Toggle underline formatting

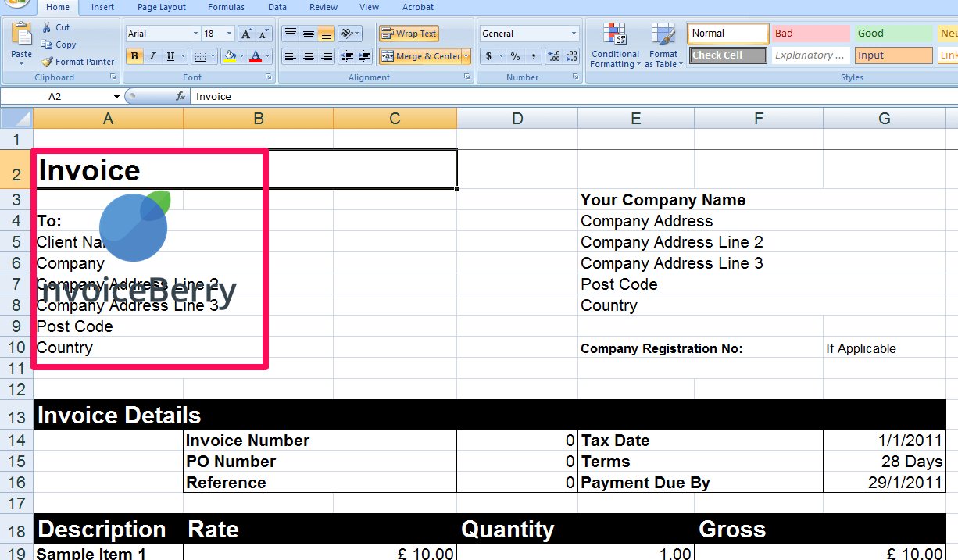coord(170,56)
